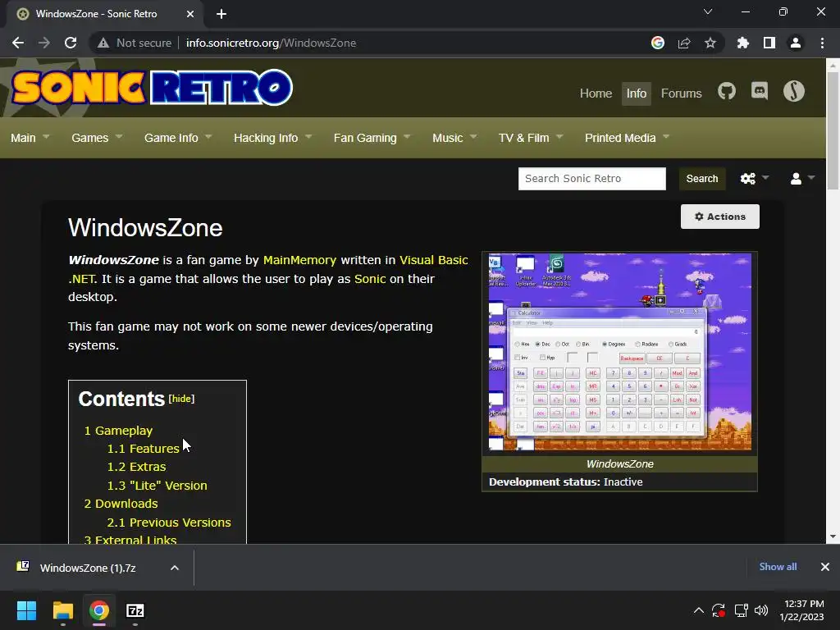Show all downloads
Screen dimensions: 840x630
[778, 567]
